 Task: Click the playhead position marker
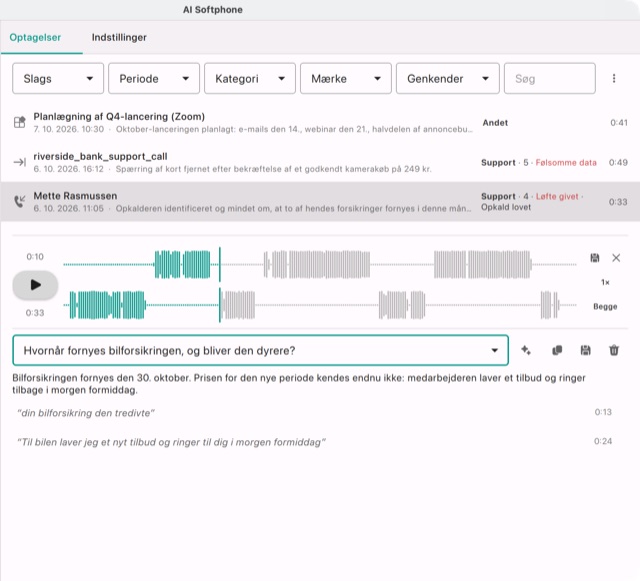[x=220, y=285]
